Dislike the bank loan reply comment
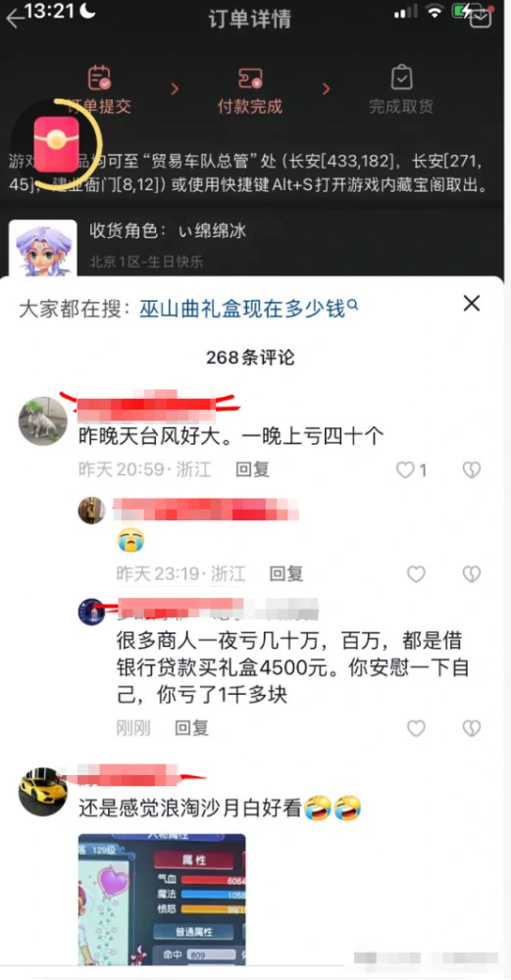Screen dimensions: 511x980 471,727
